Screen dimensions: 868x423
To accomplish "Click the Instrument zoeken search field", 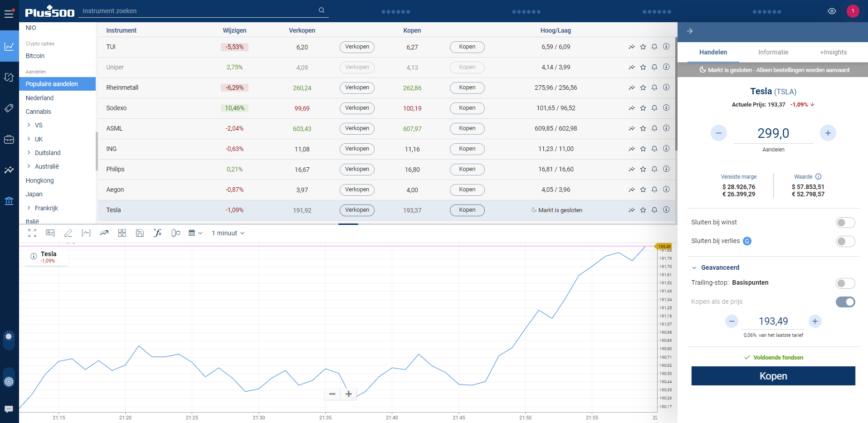I will 200,11.
